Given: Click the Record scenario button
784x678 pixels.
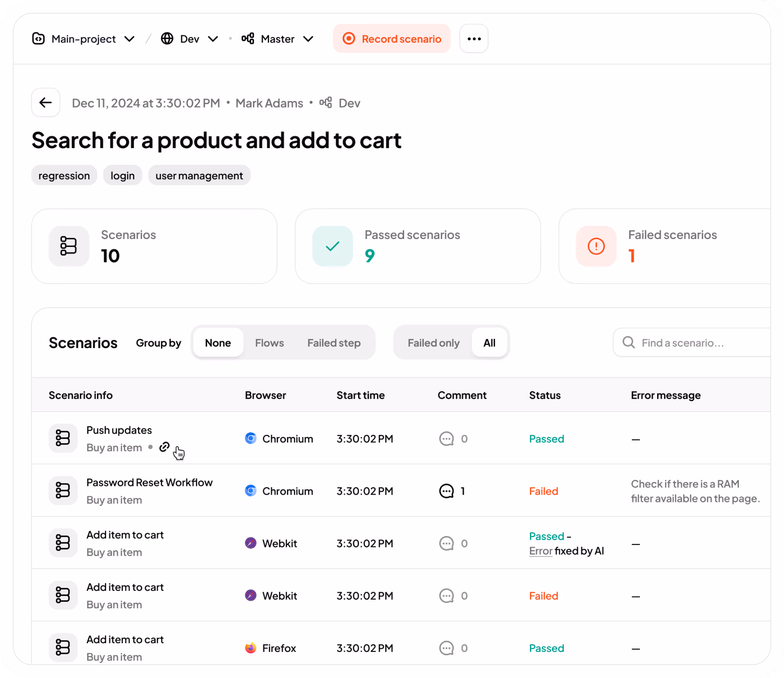Looking at the screenshot, I should pyautogui.click(x=392, y=39).
